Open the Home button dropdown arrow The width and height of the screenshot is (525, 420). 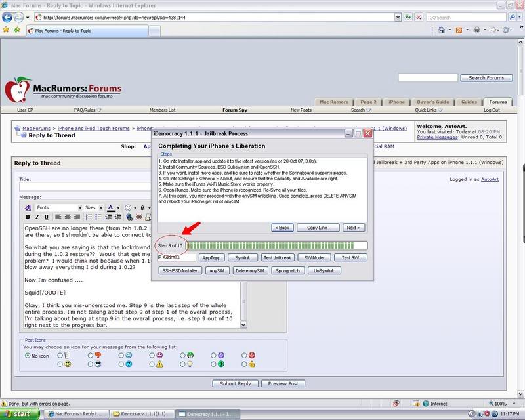[450, 30]
